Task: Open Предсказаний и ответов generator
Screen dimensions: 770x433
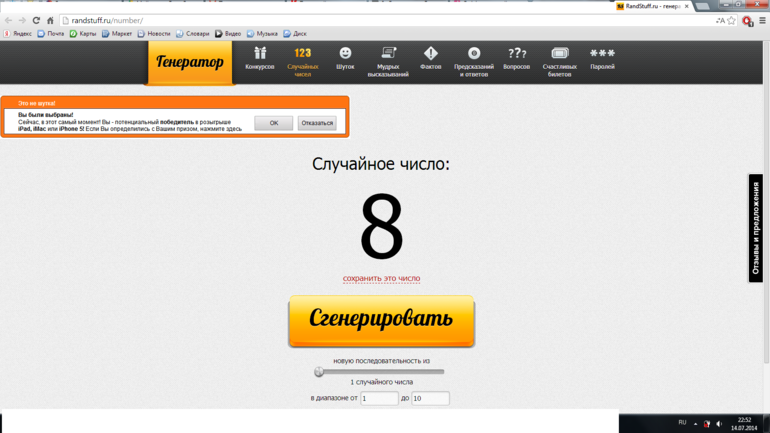Action: [474, 60]
